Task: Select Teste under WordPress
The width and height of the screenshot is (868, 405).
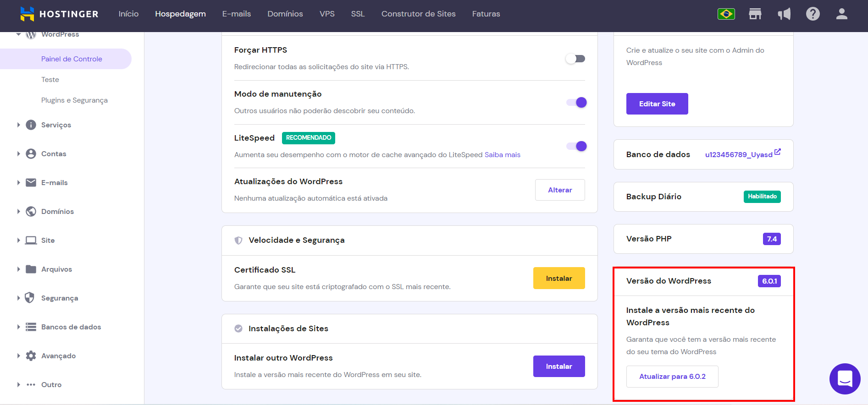Action: coord(50,80)
